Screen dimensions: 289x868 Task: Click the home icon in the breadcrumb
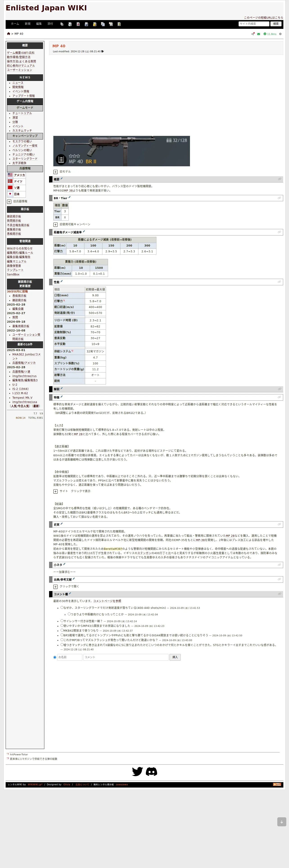(x=9, y=34)
